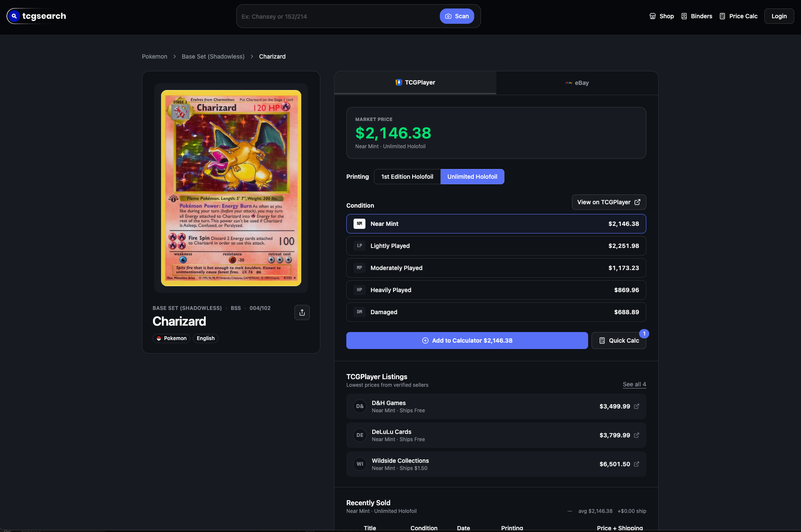The image size is (801, 532).
Task: Click the MP badge icon
Action: (x=359, y=268)
